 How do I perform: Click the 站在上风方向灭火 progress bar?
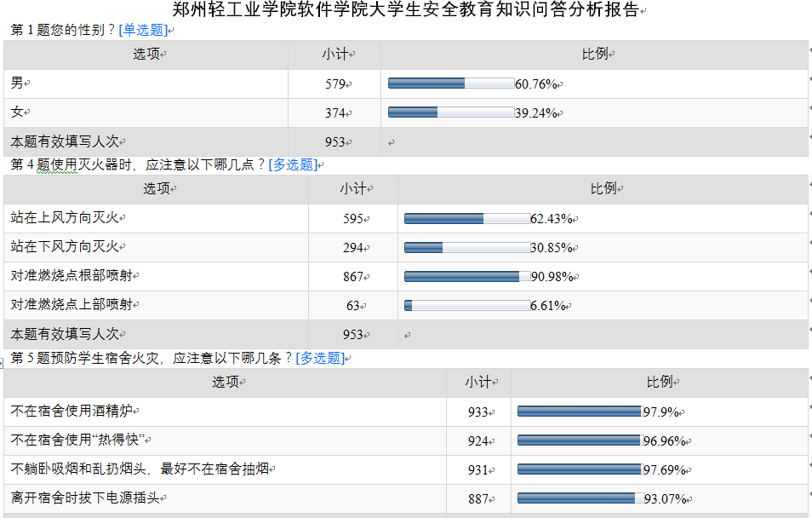click(x=466, y=219)
